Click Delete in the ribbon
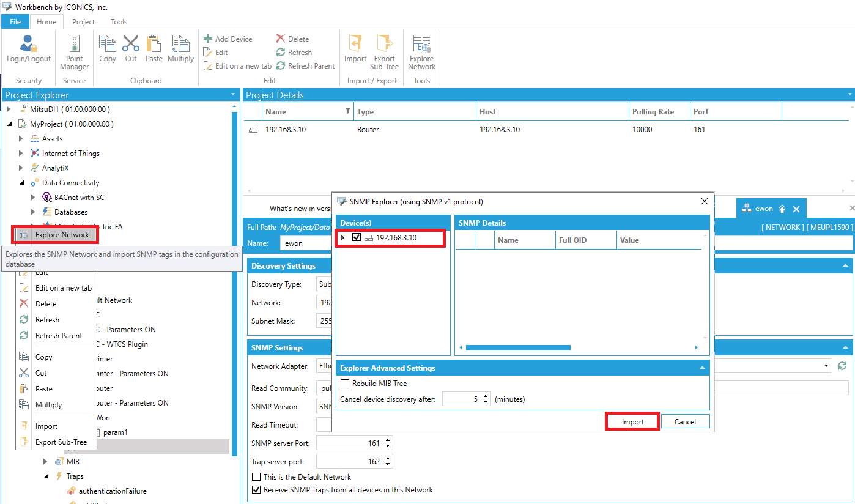This screenshot has height=504, width=855. pos(292,39)
